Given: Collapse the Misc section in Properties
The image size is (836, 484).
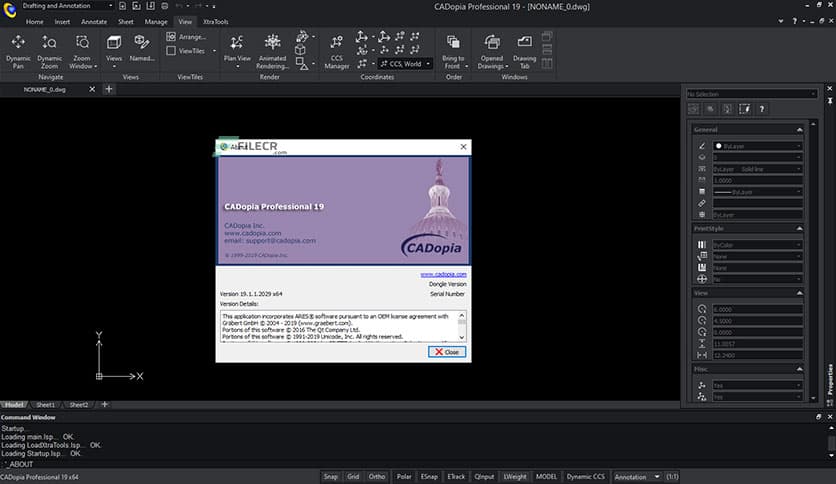Looking at the screenshot, I should pos(799,369).
